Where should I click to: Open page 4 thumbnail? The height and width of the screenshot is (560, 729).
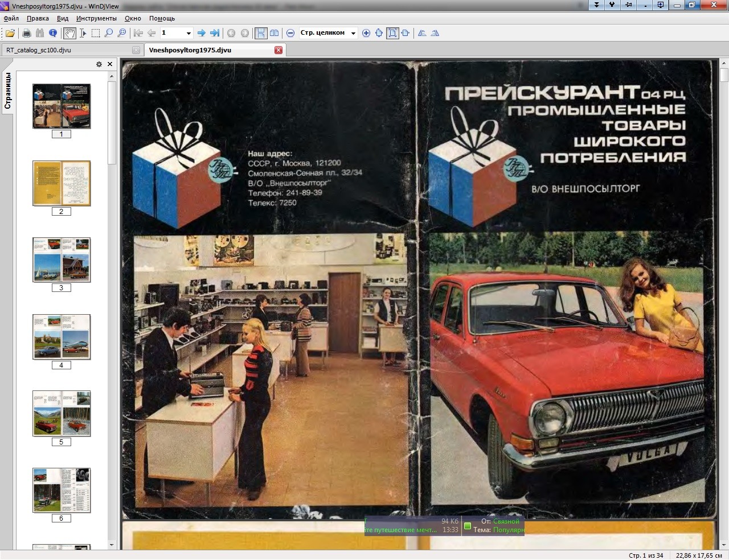click(x=62, y=337)
